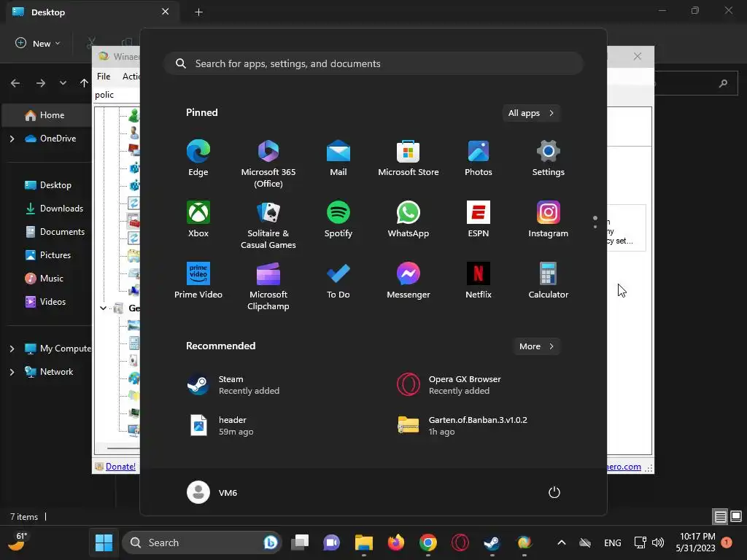Screen dimensions: 747x560
Task: Open Solitaire & Casual Games
Action: pos(268,225)
